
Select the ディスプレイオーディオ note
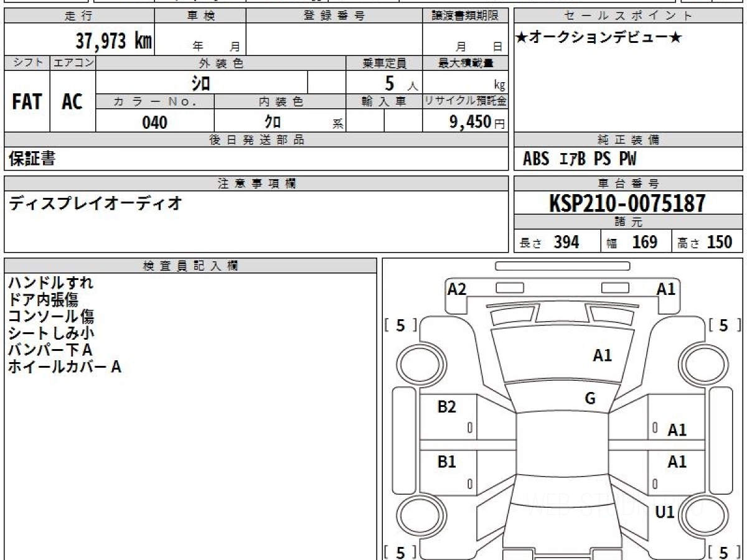95,203
